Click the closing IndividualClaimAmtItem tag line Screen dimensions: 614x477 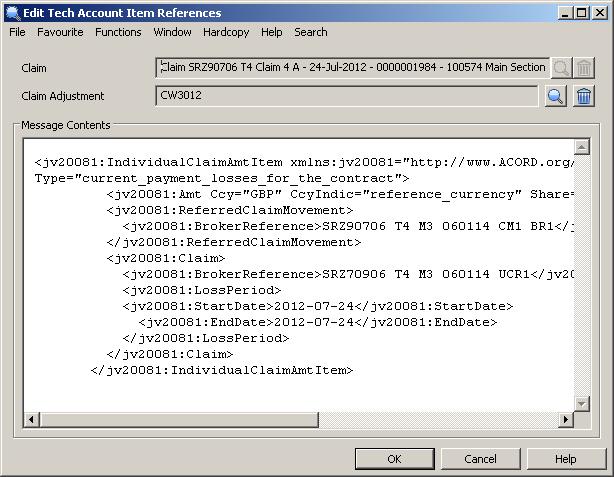click(x=222, y=370)
